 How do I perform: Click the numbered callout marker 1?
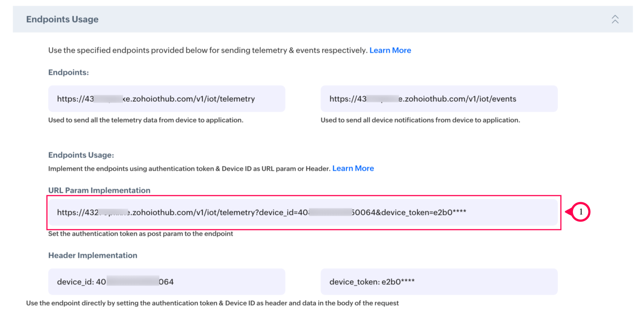tap(580, 212)
